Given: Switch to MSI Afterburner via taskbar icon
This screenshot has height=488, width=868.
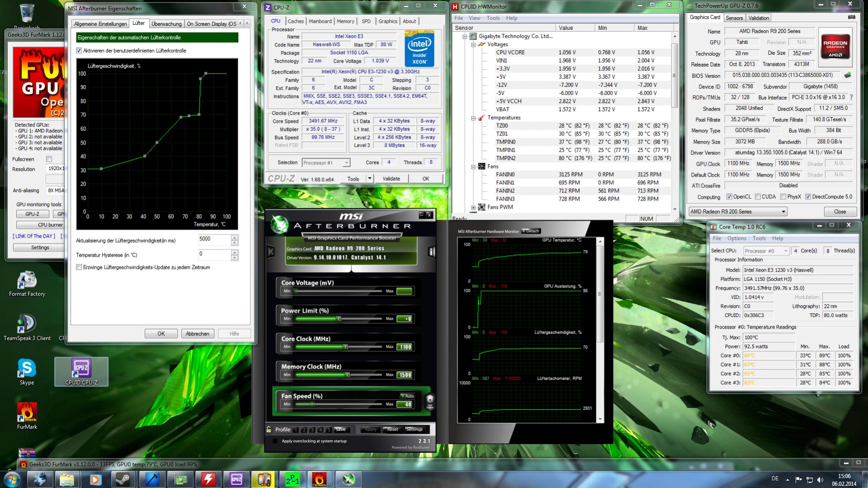Looking at the screenshot, I should (x=348, y=479).
